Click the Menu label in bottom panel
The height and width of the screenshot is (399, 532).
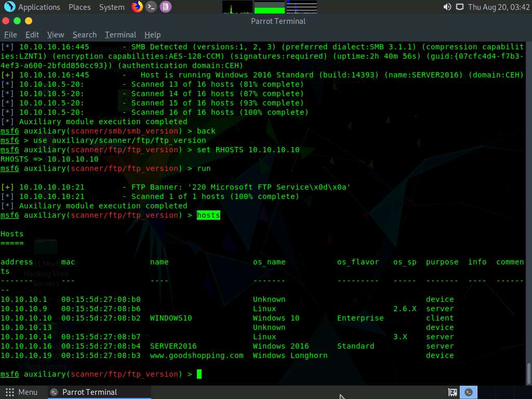coord(28,392)
